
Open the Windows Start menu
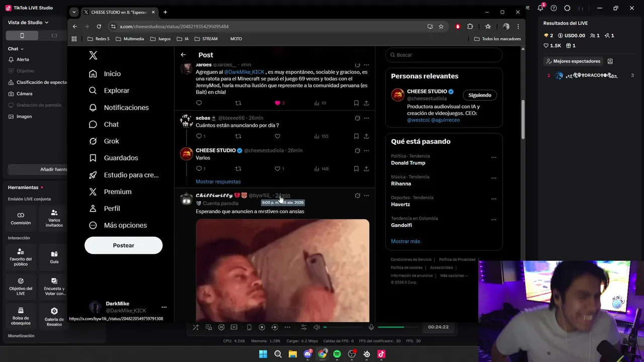(263, 354)
